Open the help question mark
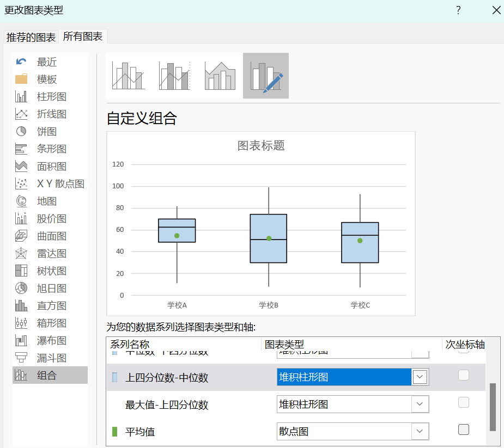Screen dimensions: 504x448 [458, 10]
